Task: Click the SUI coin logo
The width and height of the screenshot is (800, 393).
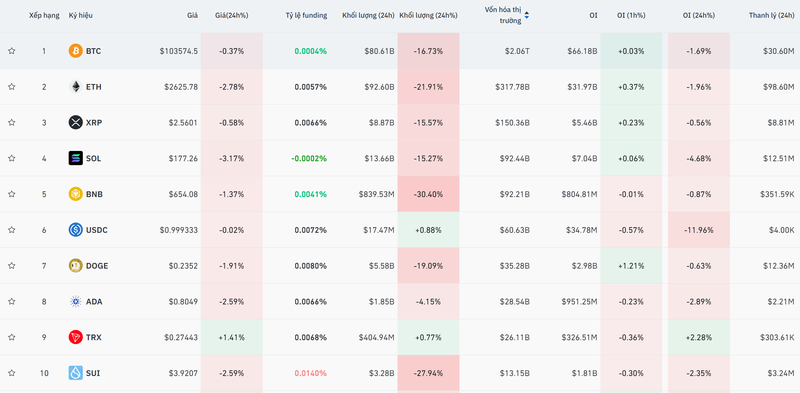Action: point(76,373)
